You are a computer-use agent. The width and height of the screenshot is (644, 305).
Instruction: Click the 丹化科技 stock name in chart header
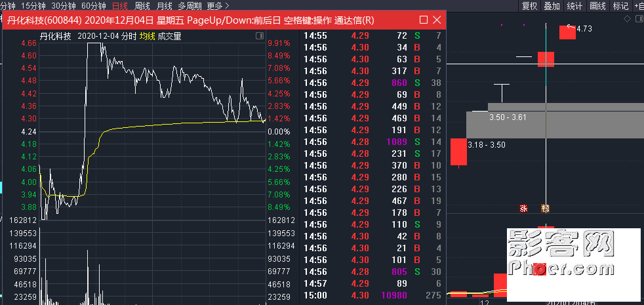click(56, 36)
